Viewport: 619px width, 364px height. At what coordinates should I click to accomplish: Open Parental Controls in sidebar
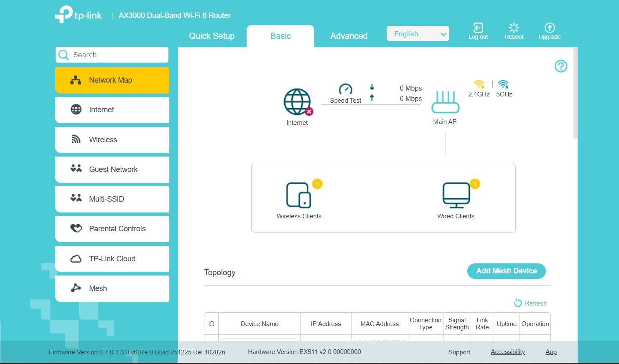[x=112, y=229]
